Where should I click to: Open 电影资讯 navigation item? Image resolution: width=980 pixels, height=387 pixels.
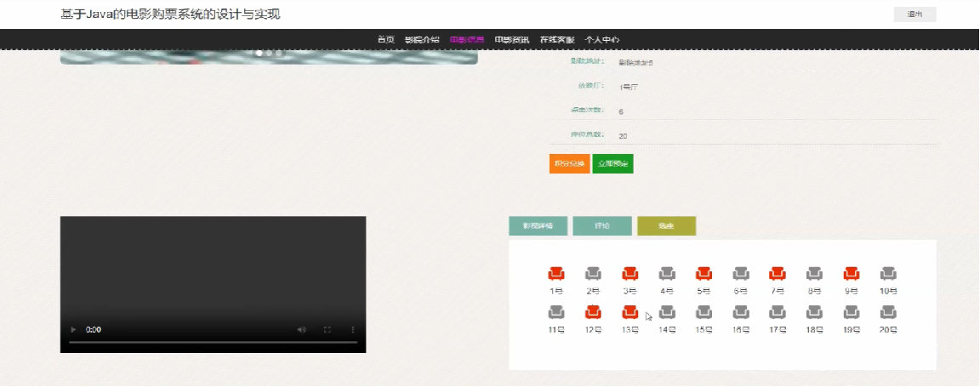(x=512, y=39)
